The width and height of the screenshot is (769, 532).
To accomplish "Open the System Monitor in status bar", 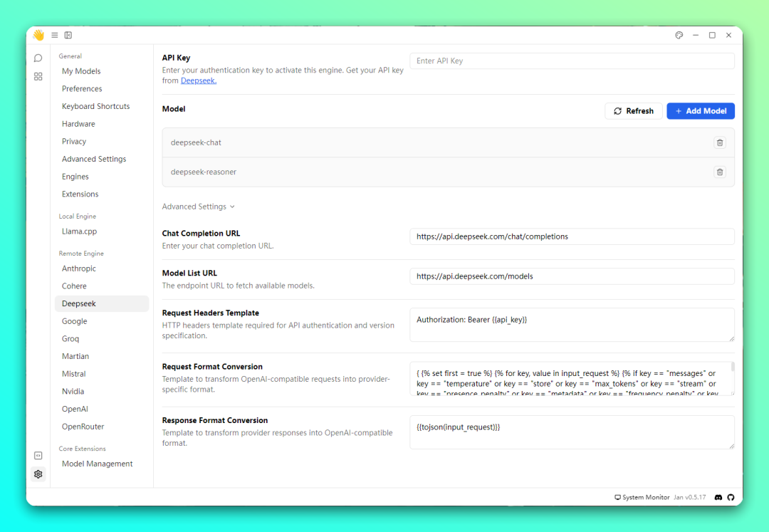I will pos(642,497).
